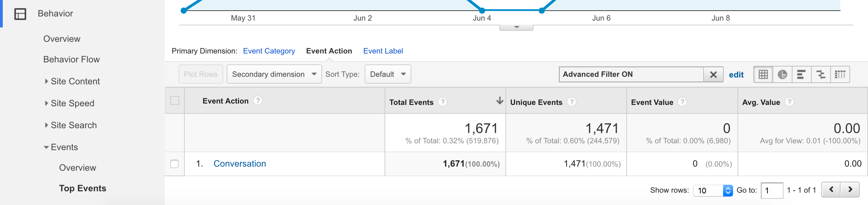
Task: Select the Comparison view icon
Action: [x=821, y=74]
